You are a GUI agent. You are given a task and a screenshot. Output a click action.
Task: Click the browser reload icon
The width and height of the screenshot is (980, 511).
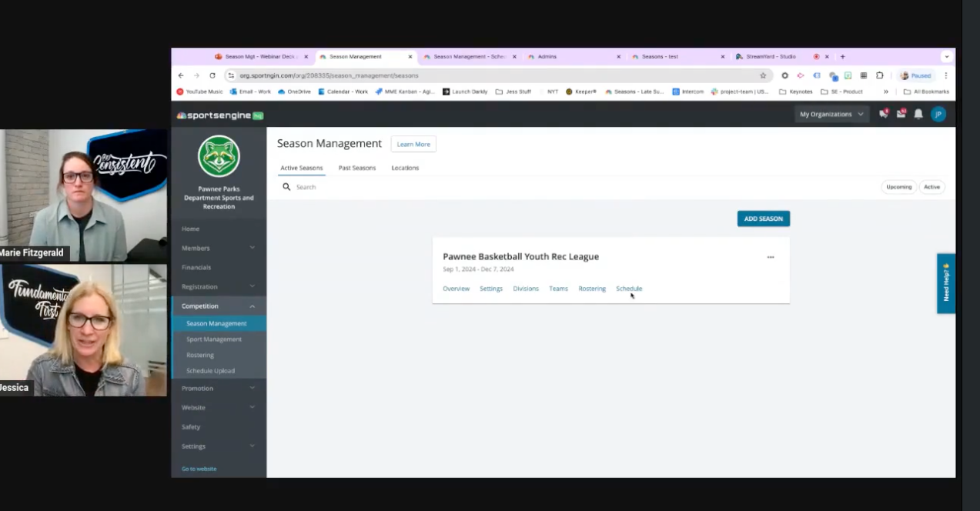tap(212, 76)
